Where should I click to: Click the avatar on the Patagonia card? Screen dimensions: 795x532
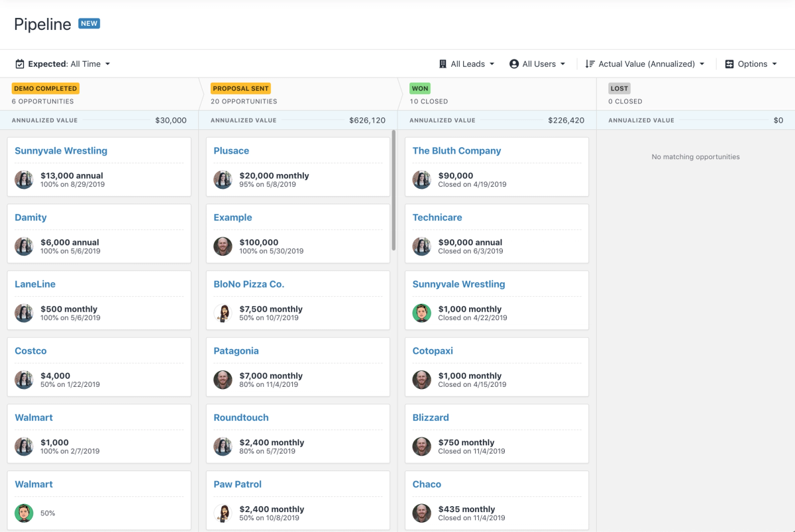[x=223, y=380]
